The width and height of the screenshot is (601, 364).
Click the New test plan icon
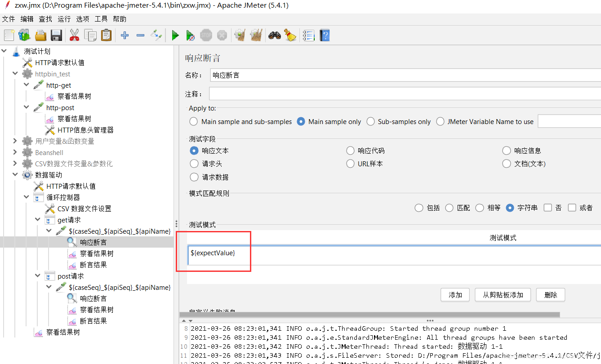pyautogui.click(x=9, y=35)
